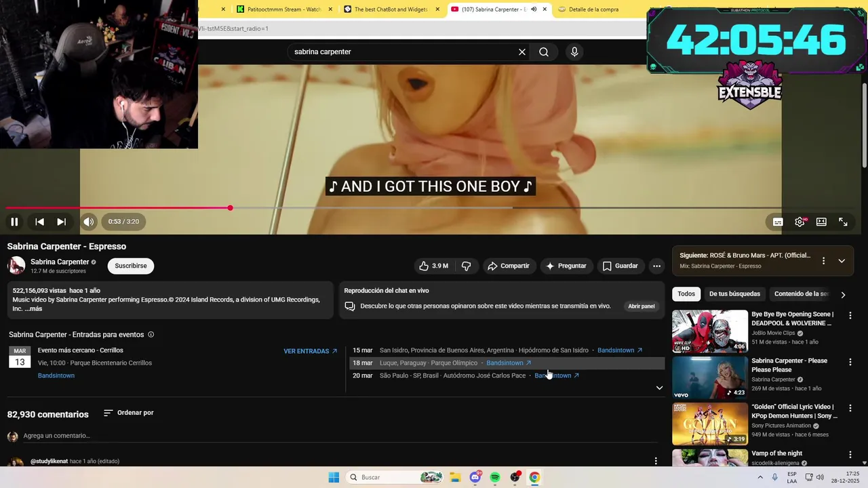
Task: Select De tus búsquedas filter chip
Action: 734,293
